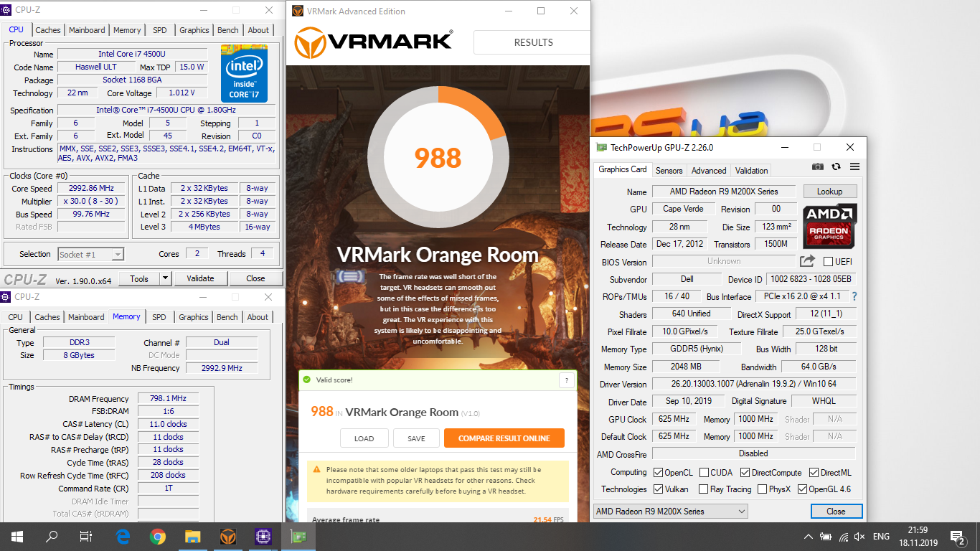This screenshot has width=980, height=551.
Task: Open Graphics tab in lower CPU-Z window
Action: tap(194, 317)
